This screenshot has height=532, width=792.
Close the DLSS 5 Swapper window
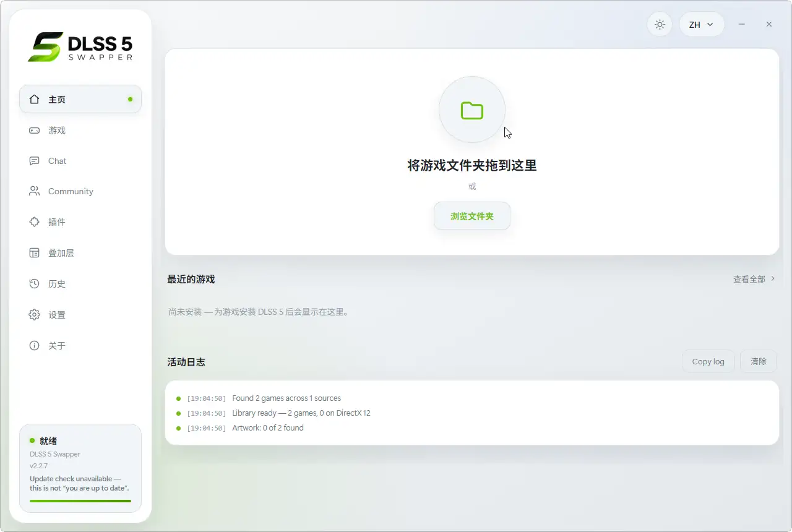coord(768,25)
